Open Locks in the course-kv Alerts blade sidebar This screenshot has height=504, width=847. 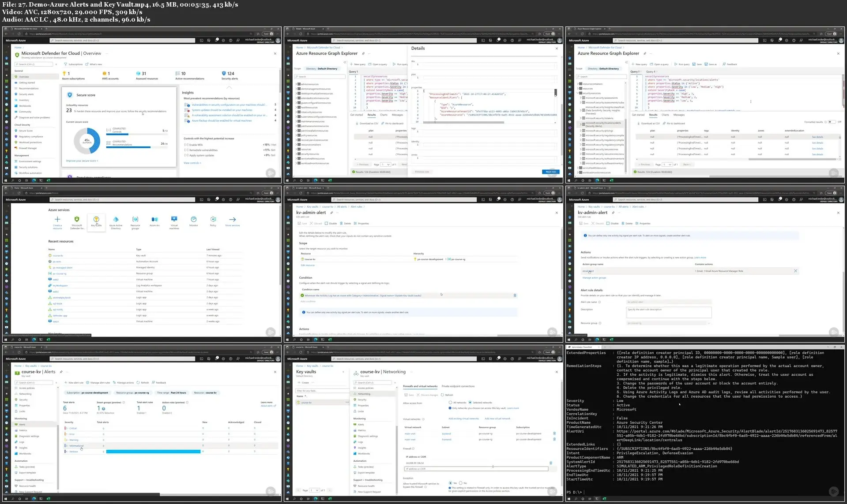point(22,411)
